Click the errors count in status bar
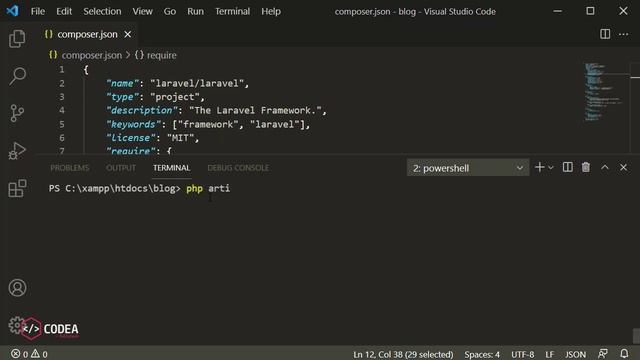 (20, 354)
